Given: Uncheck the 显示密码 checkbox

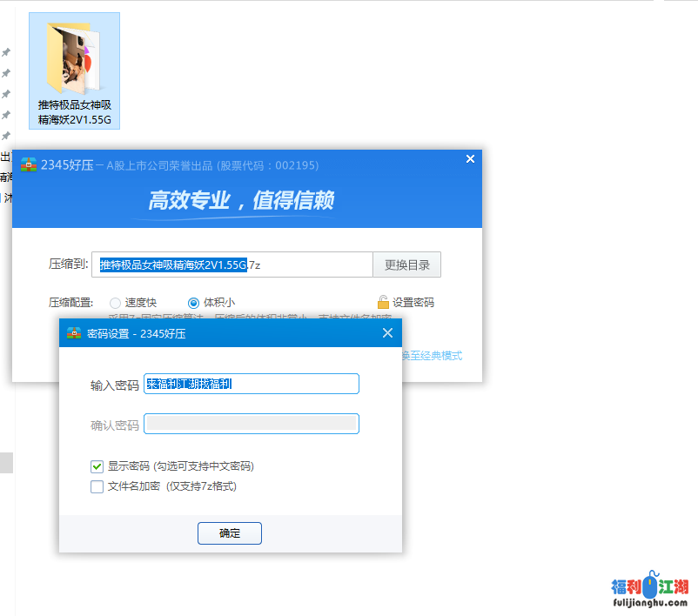Looking at the screenshot, I should pyautogui.click(x=97, y=466).
